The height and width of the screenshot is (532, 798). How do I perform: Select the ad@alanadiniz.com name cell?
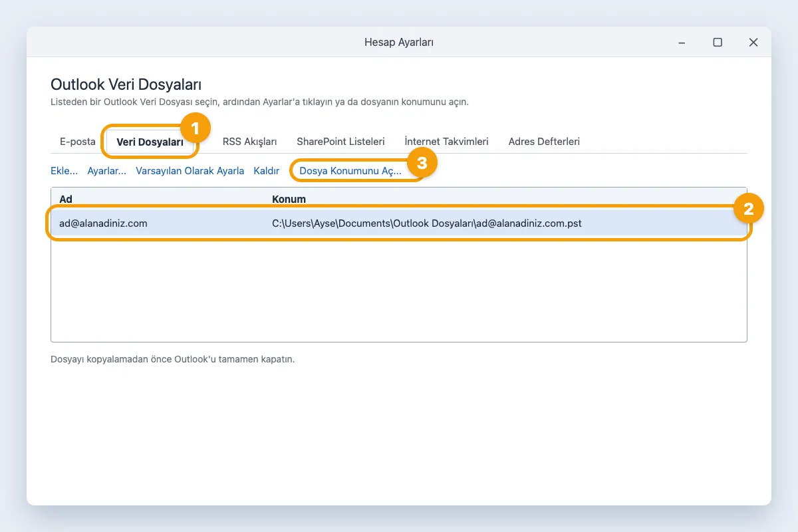[x=103, y=223]
